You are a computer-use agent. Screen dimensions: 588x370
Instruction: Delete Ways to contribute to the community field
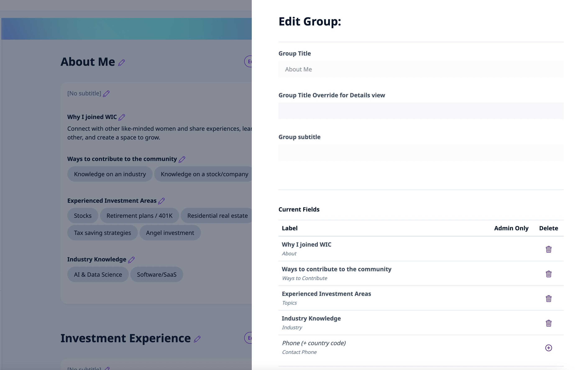pos(548,274)
